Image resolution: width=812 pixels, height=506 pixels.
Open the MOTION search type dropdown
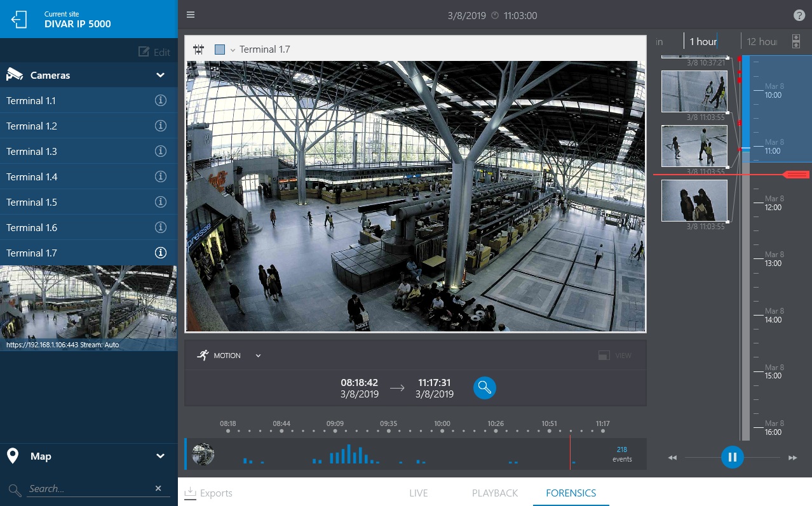click(258, 356)
